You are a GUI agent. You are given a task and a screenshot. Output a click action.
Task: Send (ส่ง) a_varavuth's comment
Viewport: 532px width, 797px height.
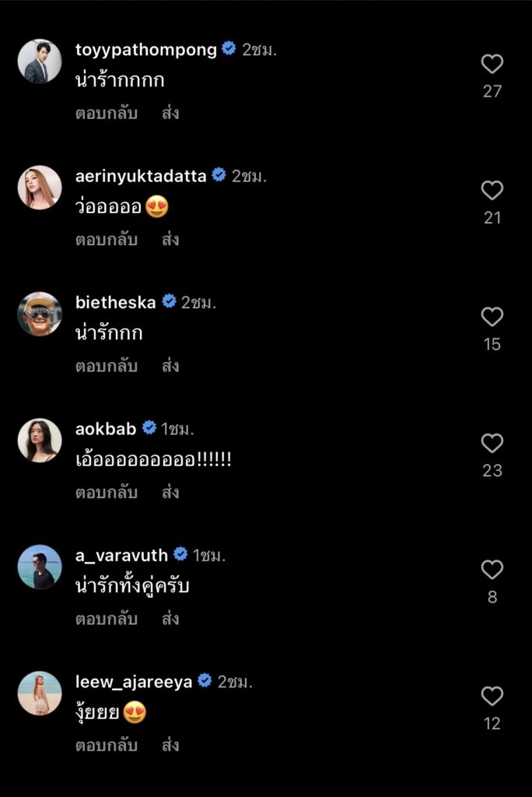pyautogui.click(x=170, y=619)
